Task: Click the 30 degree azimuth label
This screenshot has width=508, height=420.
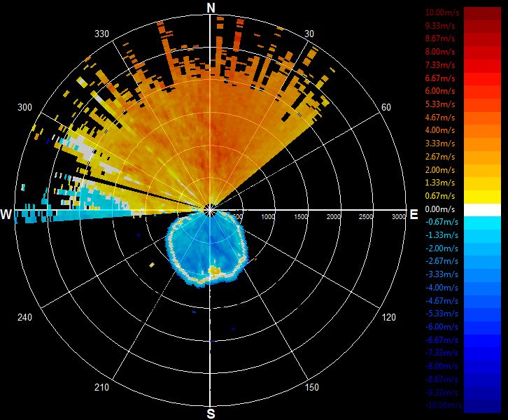Action: (309, 34)
